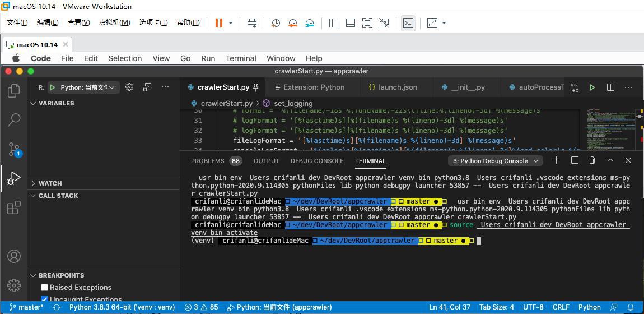Toggle the VMware thumbnail bar icon
644x314 pixels.
[x=351, y=23]
